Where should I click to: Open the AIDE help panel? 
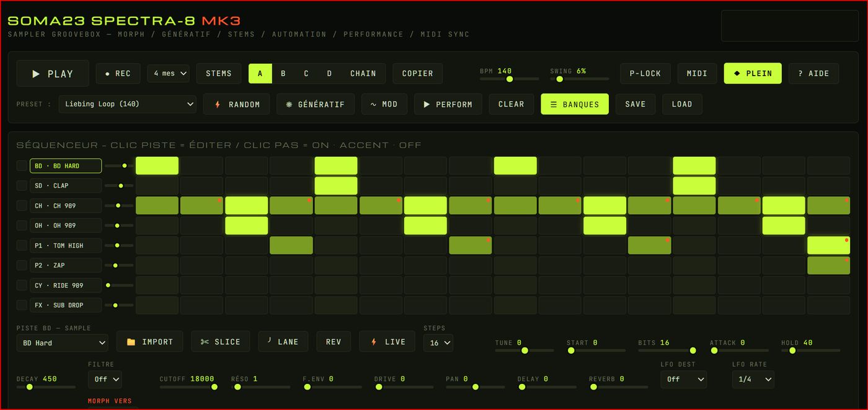point(813,73)
